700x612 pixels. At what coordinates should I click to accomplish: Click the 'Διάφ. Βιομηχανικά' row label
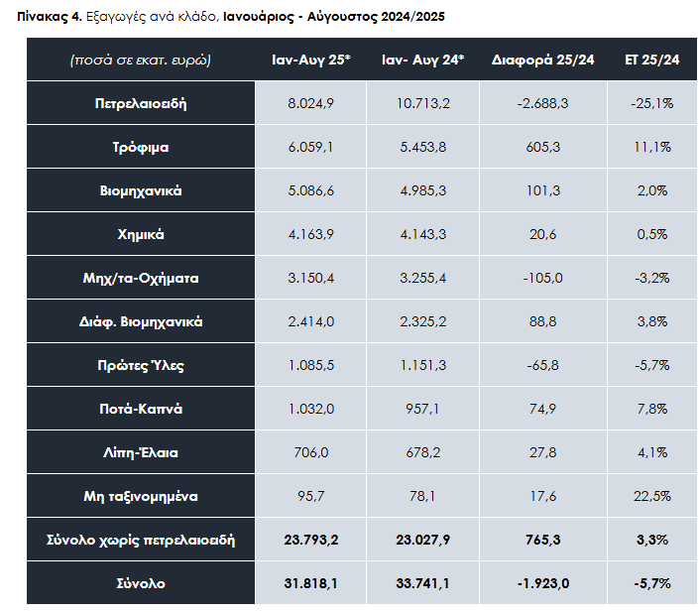pyautogui.click(x=140, y=321)
